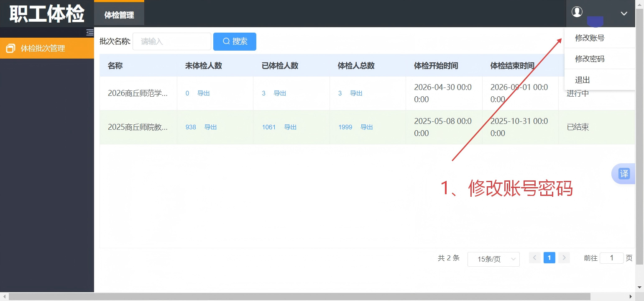Click the 1999 total count
The image size is (644, 301).
tap(345, 127)
